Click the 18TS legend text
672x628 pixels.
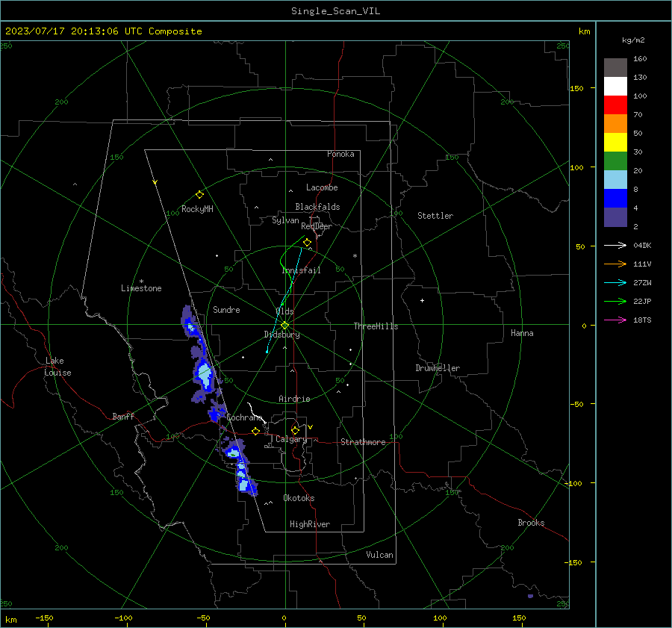[642, 320]
